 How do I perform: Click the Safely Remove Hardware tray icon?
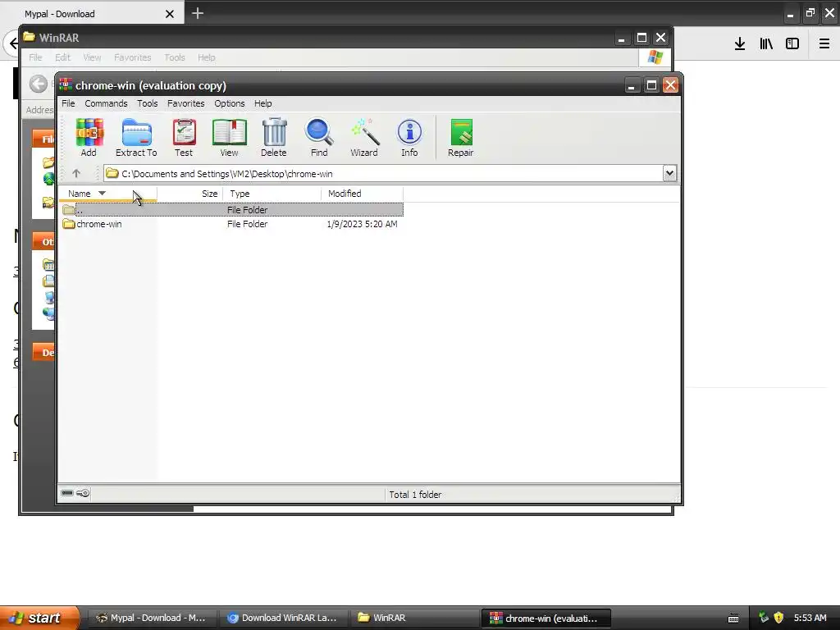[x=764, y=618]
